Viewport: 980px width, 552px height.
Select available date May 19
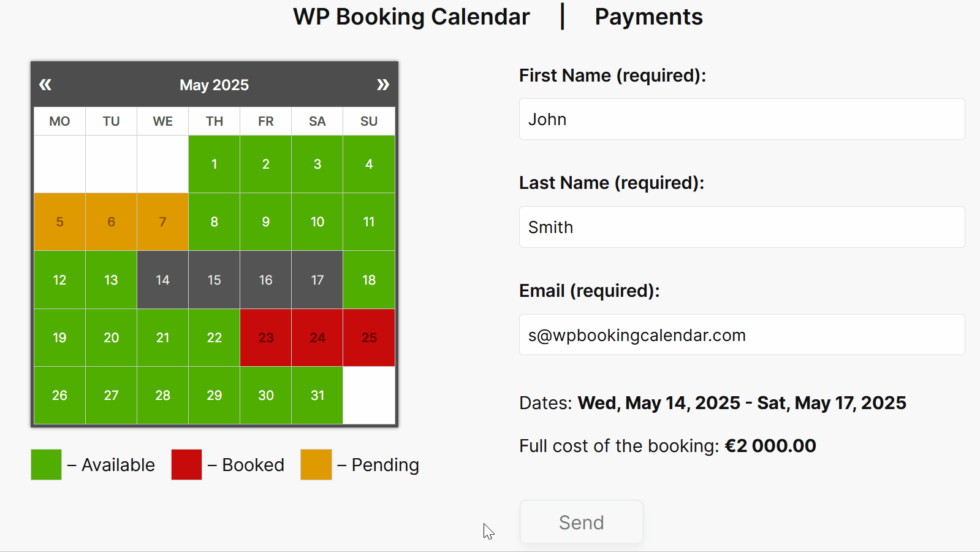click(x=59, y=337)
